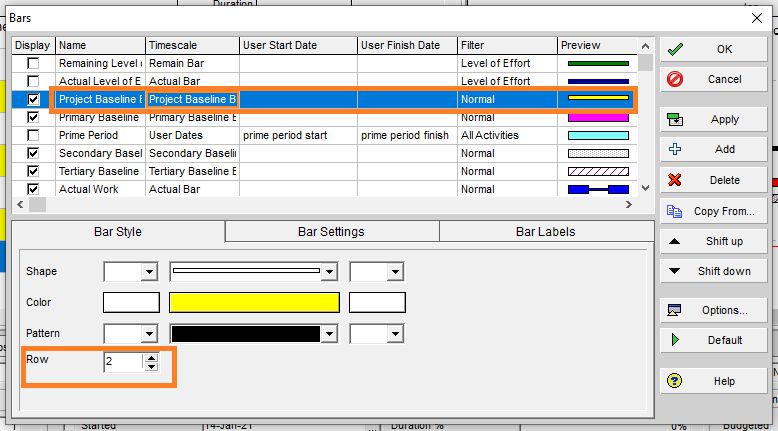Click the User Finish Date column header
Screen dimensions: 778x431
click(407, 45)
